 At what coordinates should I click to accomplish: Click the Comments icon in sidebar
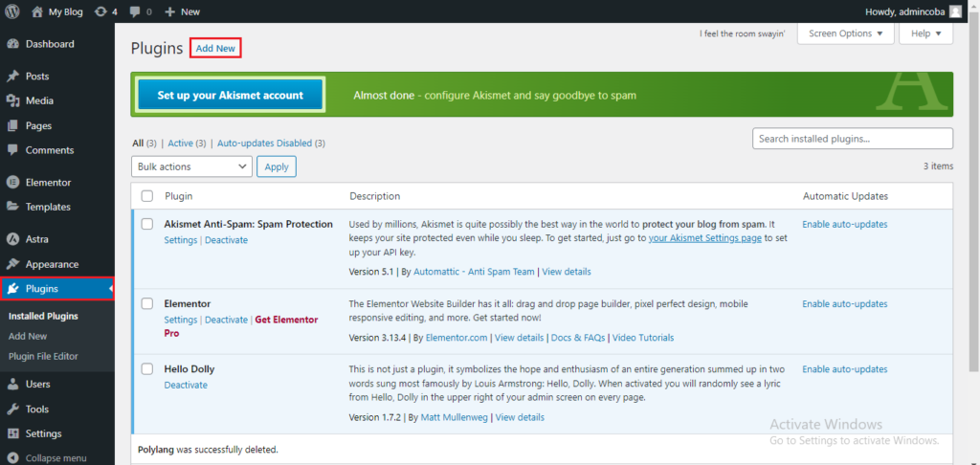[12, 150]
